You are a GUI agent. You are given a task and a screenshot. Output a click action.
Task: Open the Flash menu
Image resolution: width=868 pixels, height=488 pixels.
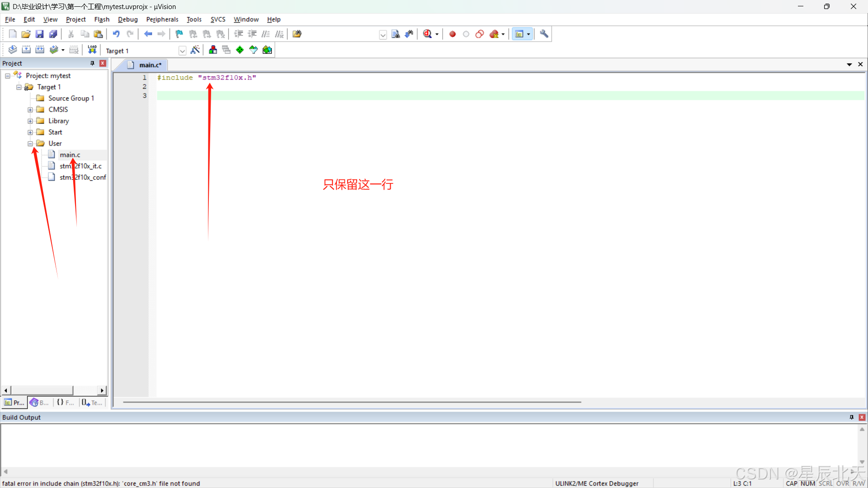pyautogui.click(x=102, y=19)
